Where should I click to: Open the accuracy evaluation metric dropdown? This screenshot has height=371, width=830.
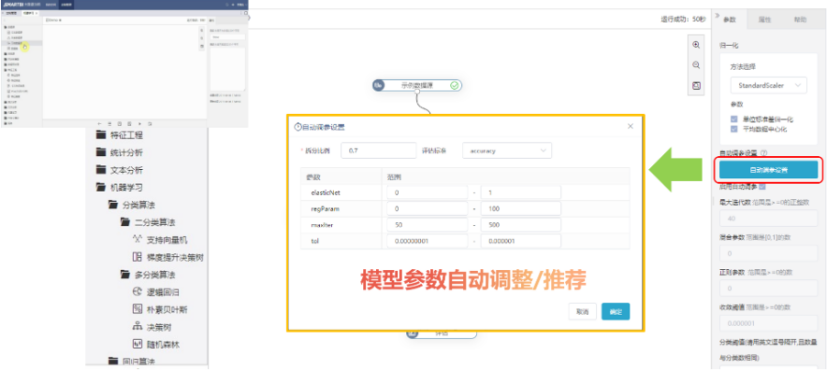507,150
